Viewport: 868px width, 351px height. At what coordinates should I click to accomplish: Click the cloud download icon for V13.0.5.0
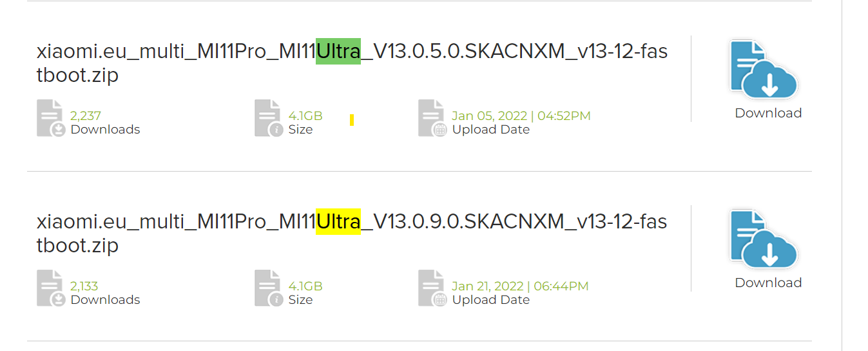[x=764, y=70]
